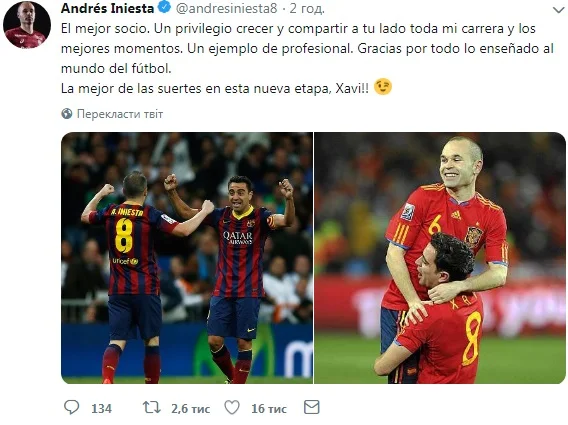Screen dimensions: 568x425
Task: Click the reply speech bubble icon
Action: point(71,407)
